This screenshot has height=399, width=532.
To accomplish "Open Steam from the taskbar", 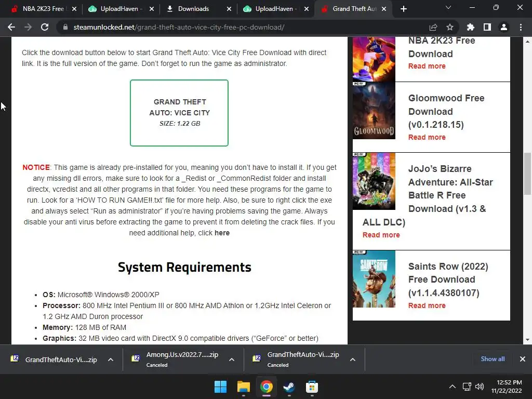I will click(289, 387).
